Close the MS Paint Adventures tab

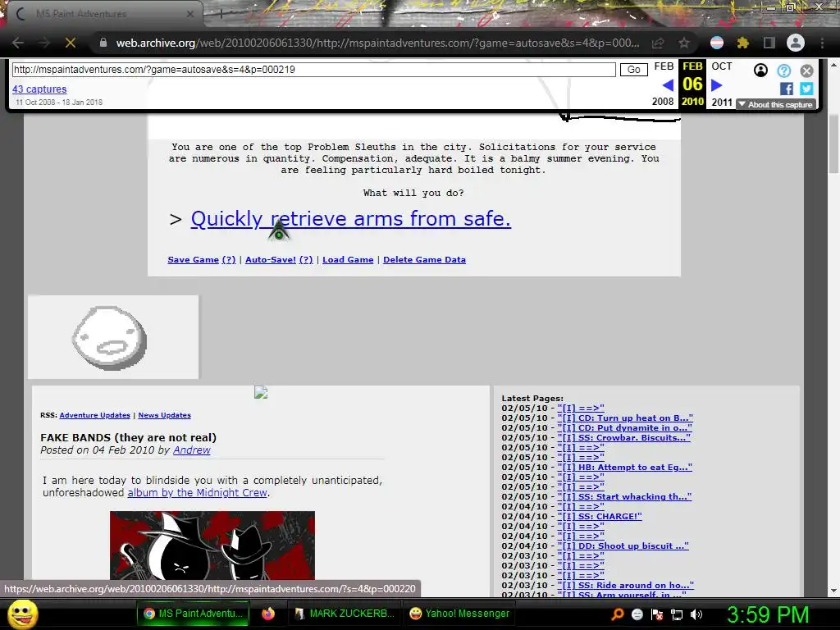[x=189, y=14]
